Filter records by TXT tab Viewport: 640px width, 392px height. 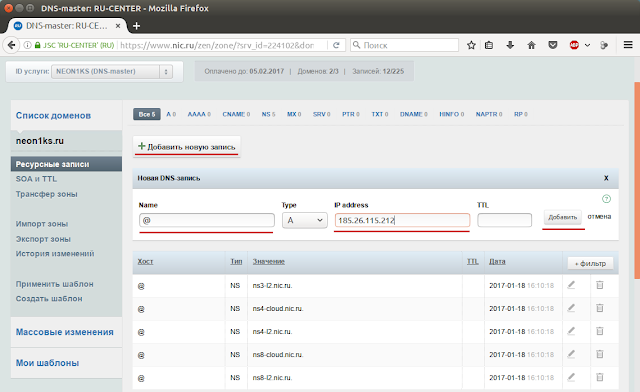coord(380,114)
